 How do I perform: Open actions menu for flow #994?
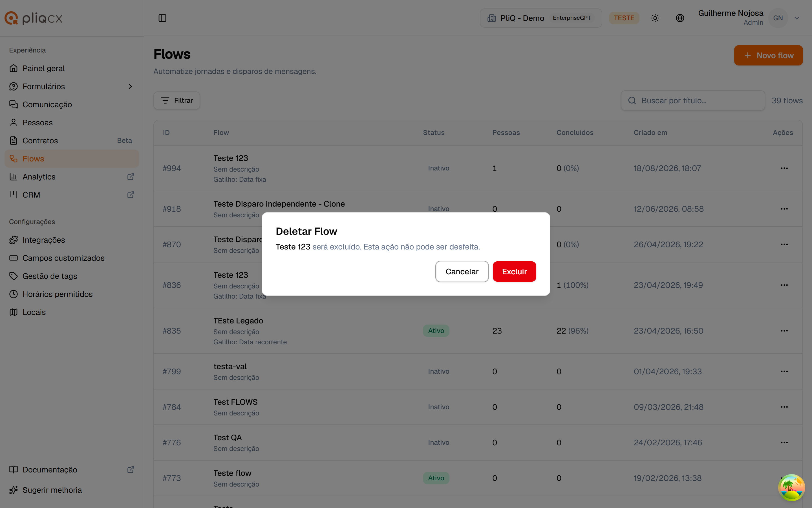coord(784,168)
